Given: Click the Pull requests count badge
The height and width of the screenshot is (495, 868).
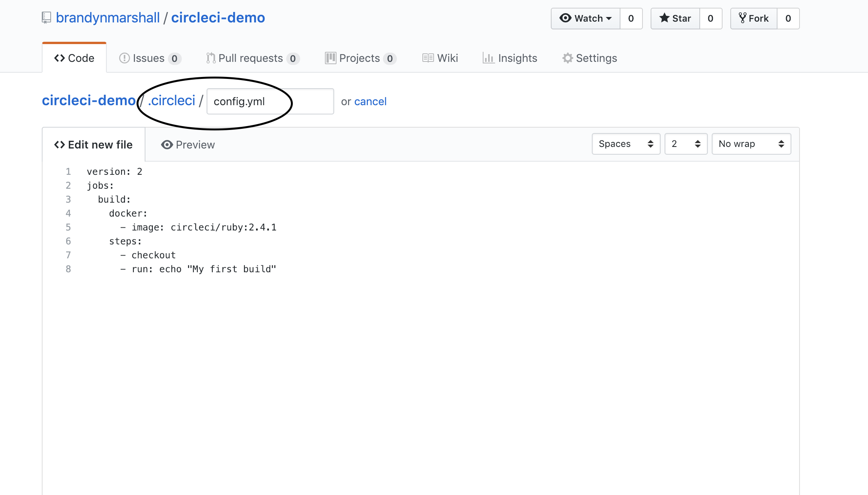Looking at the screenshot, I should (x=293, y=58).
